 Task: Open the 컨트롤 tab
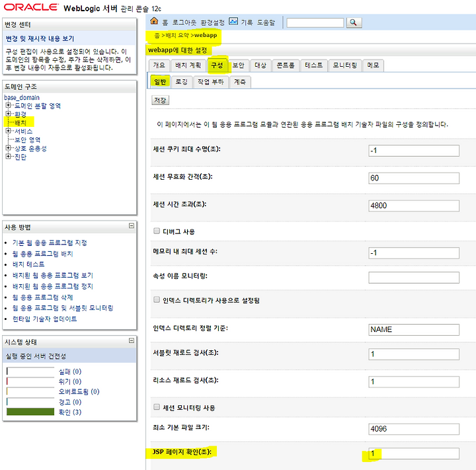(x=286, y=65)
